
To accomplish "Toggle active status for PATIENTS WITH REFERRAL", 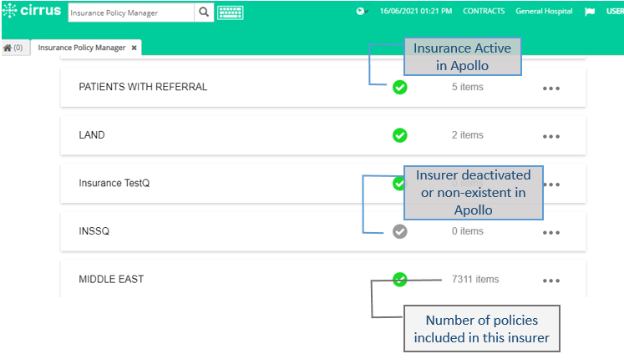I will [x=399, y=87].
